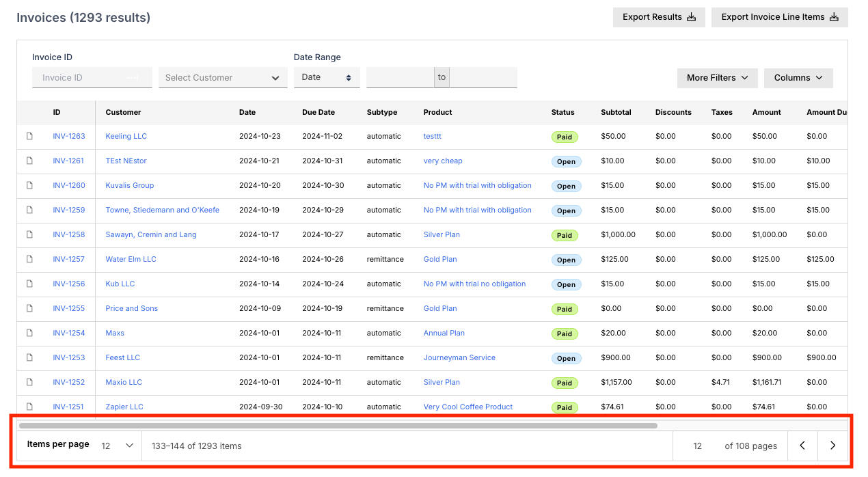Open the Date range type selector
Screen dimensions: 868x477
point(327,77)
